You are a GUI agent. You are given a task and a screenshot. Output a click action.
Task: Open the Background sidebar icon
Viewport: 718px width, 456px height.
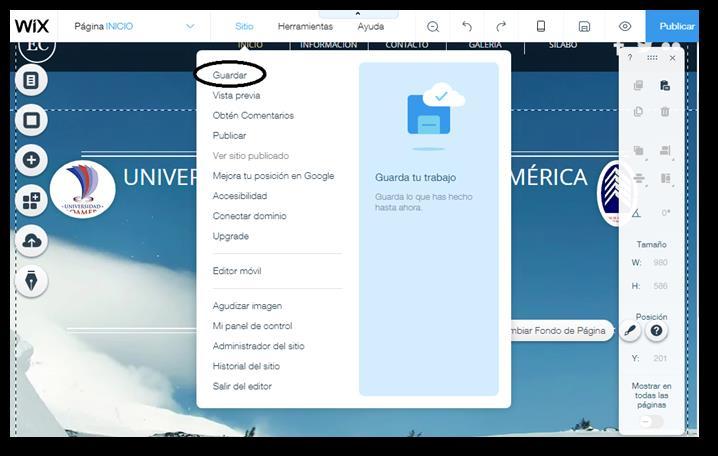(31, 120)
